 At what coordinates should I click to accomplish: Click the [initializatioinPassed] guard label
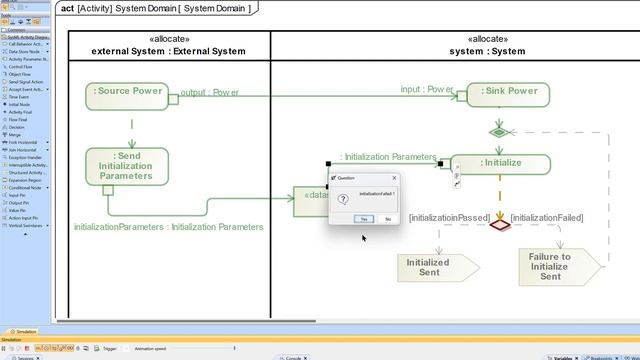[x=449, y=218]
